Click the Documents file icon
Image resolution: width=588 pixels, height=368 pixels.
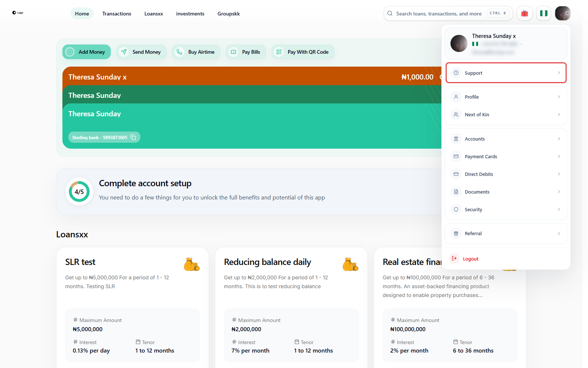click(456, 192)
